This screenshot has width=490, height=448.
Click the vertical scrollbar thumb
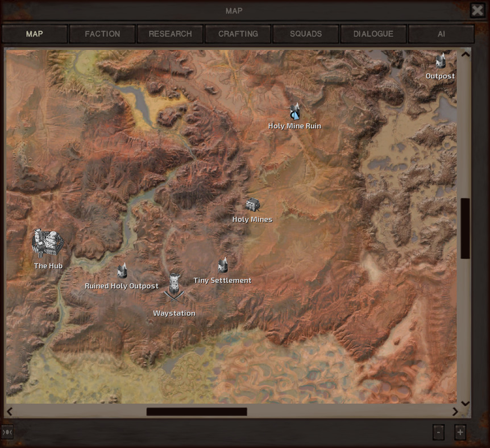click(466, 229)
